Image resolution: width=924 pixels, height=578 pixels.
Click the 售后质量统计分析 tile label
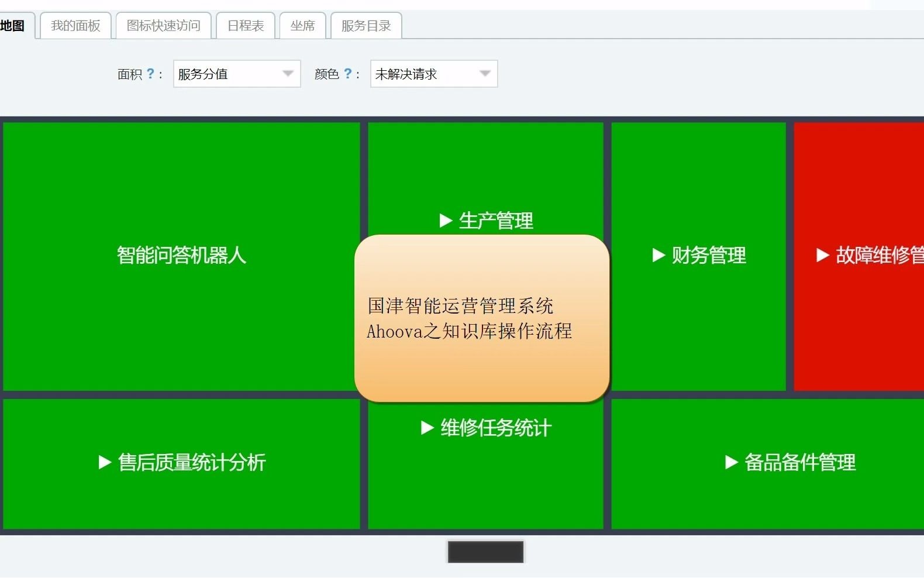pyautogui.click(x=192, y=463)
